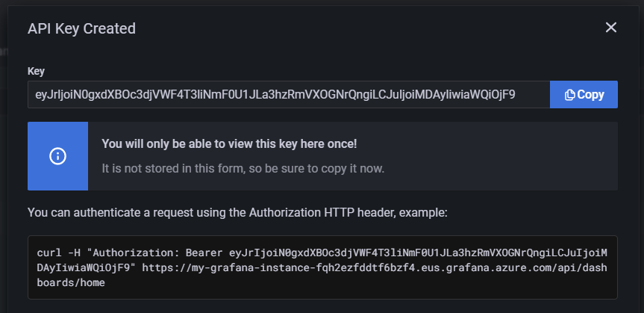Click the Copy button for the key
The height and width of the screenshot is (313, 644).
[584, 95]
